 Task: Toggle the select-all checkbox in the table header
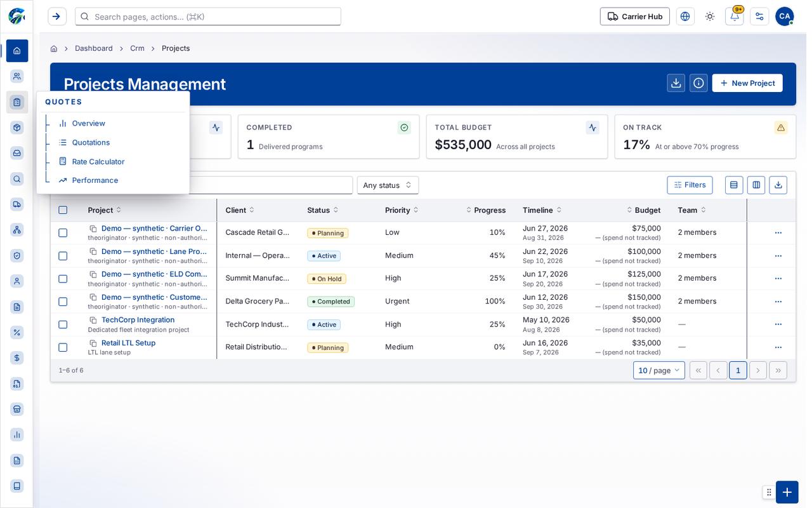[x=63, y=210]
